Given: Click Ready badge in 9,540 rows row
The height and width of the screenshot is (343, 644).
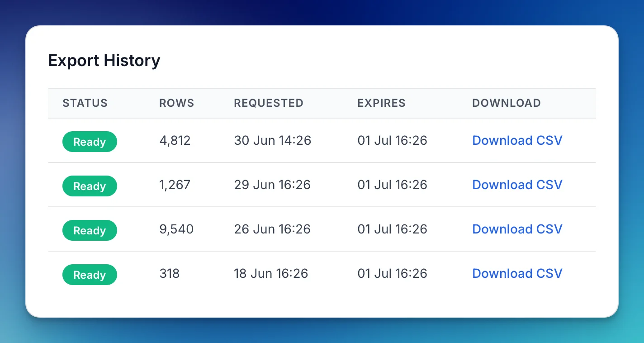Looking at the screenshot, I should pos(90,230).
